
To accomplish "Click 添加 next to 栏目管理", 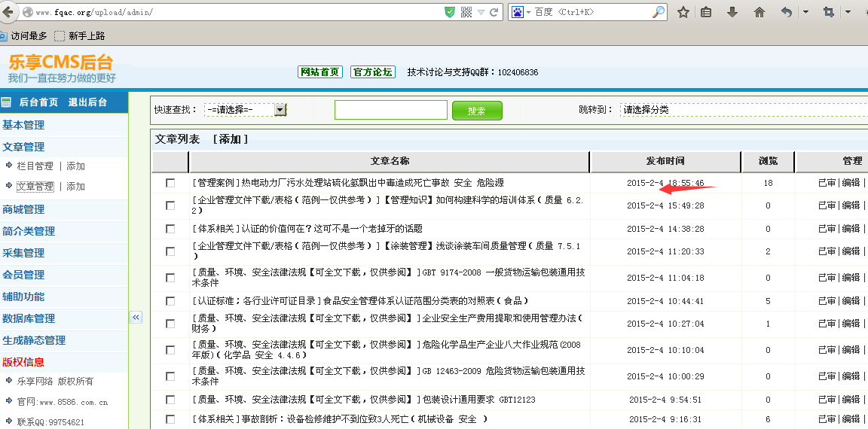I will click(76, 166).
